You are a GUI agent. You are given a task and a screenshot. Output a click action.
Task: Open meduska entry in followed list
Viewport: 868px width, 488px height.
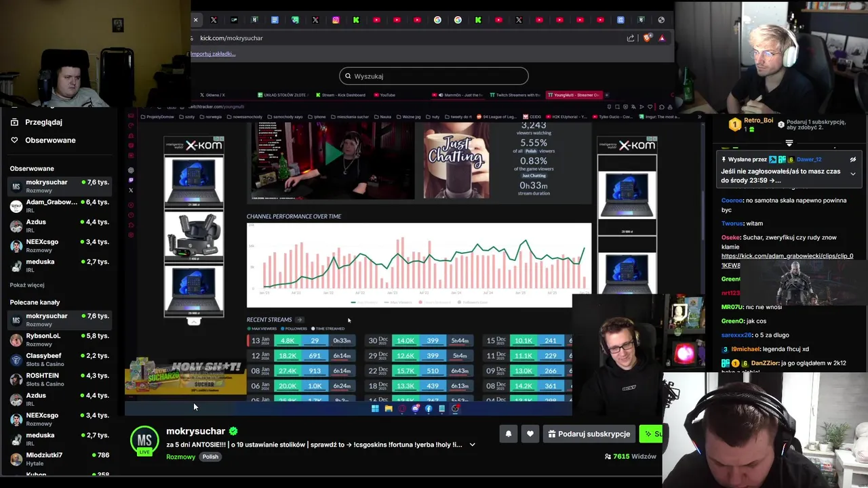60,266
